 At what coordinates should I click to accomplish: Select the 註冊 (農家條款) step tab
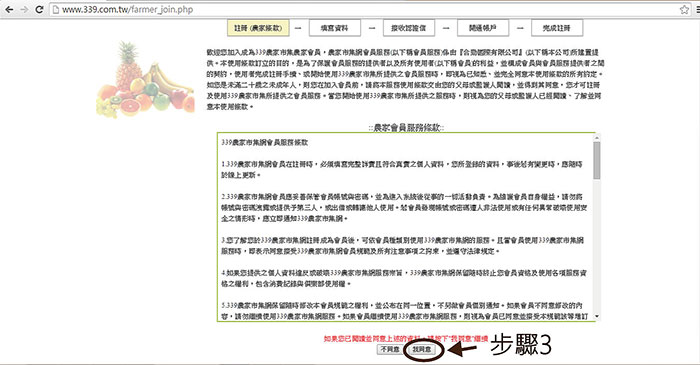point(258,28)
